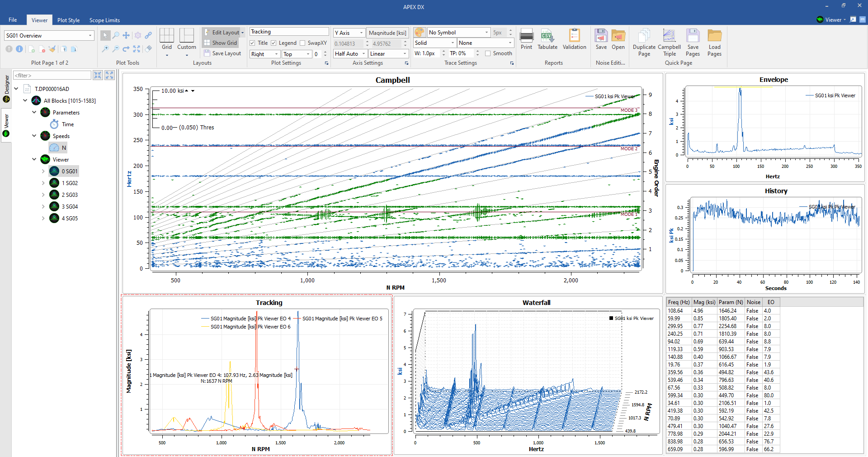Viewport: 868px width, 457px height.
Task: Enable the SwapXY checkbox
Action: point(302,43)
